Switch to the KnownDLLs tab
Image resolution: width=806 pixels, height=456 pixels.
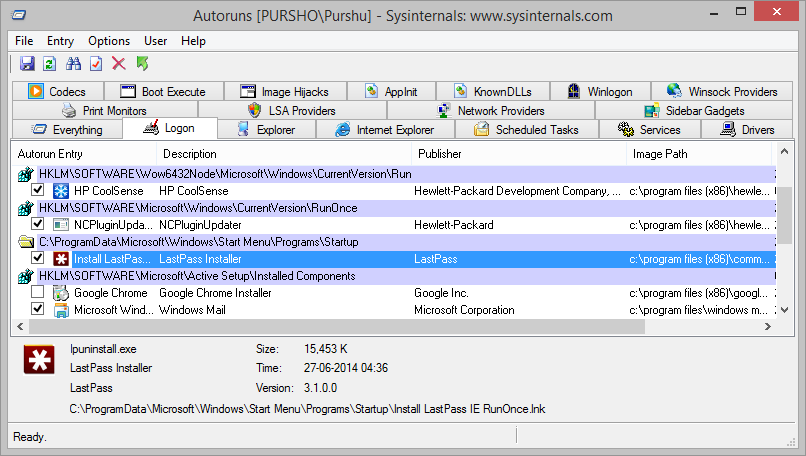[x=493, y=92]
